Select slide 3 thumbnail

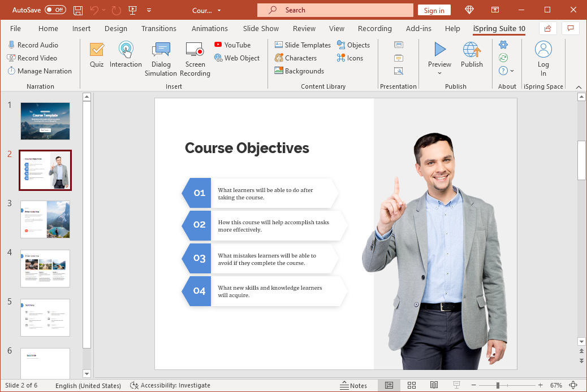[45, 219]
